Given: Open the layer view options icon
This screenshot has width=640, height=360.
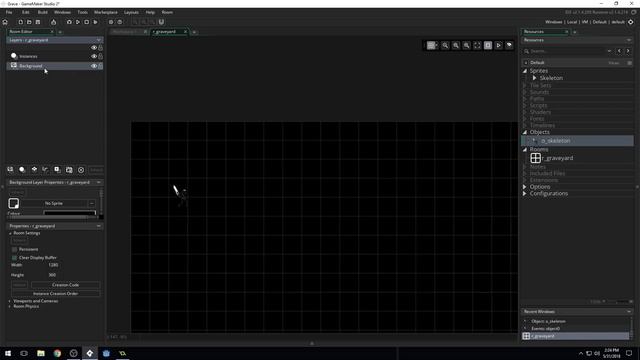Looking at the screenshot, I should coord(509,46).
